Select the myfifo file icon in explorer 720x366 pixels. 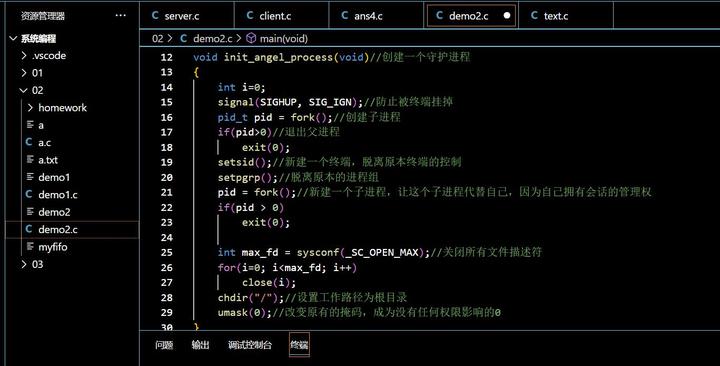30,247
